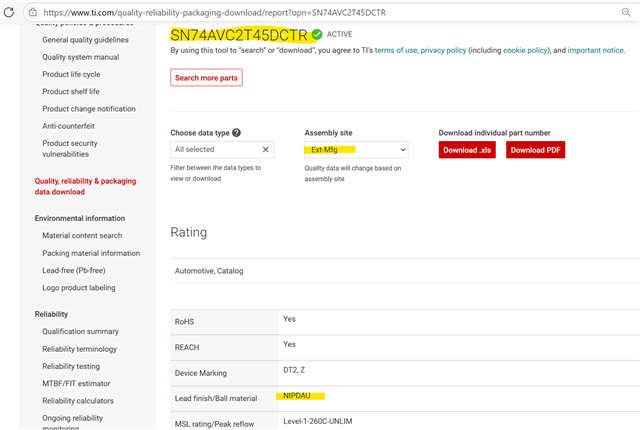Open Qualification summary sidebar item
640x430 pixels.
pos(80,331)
